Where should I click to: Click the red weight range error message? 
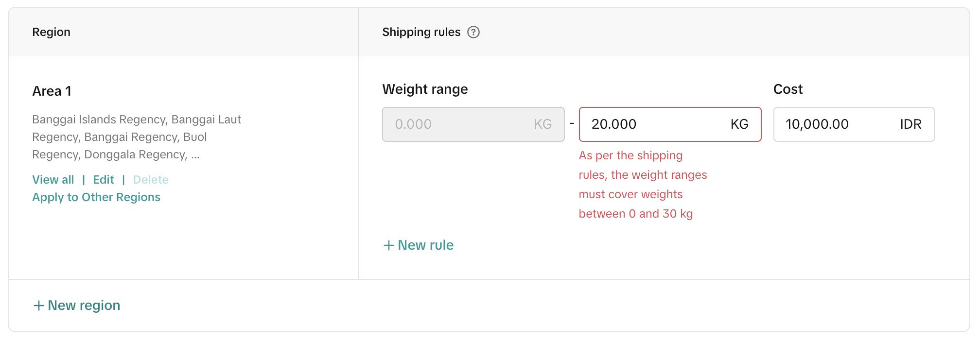tap(642, 185)
